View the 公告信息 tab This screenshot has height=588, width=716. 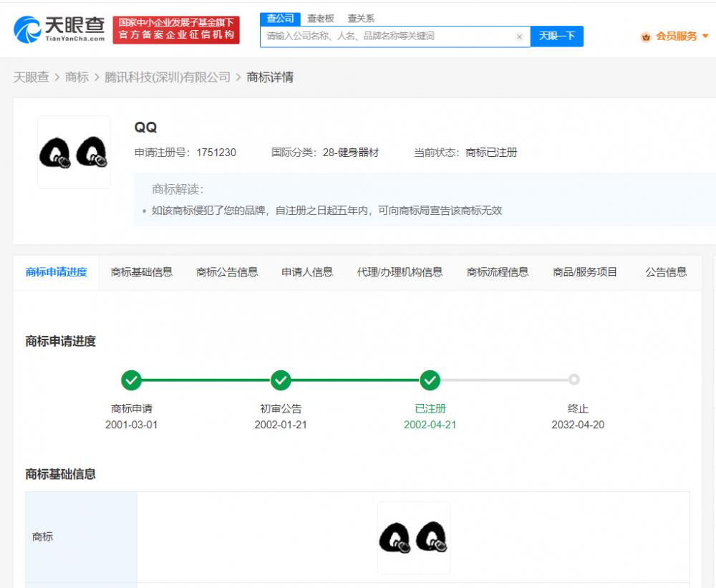click(665, 272)
